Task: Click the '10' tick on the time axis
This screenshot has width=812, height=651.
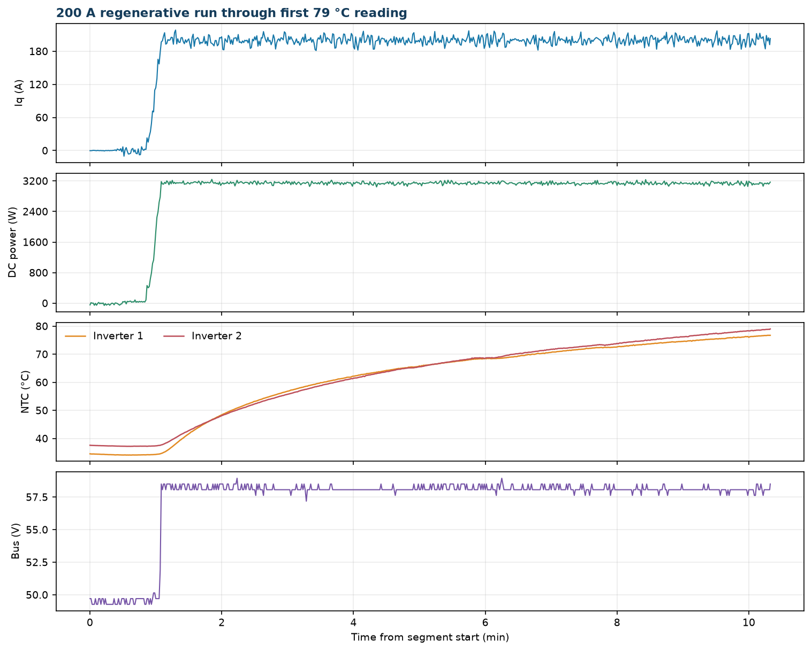Action: (x=749, y=623)
